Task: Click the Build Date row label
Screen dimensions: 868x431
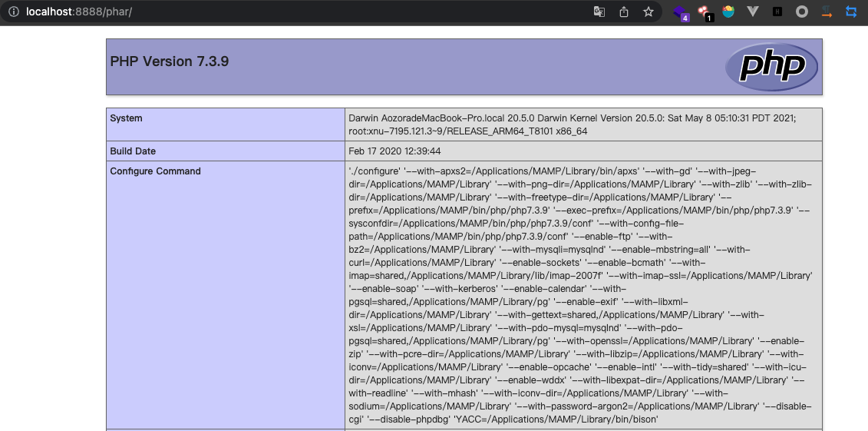Action: 133,151
